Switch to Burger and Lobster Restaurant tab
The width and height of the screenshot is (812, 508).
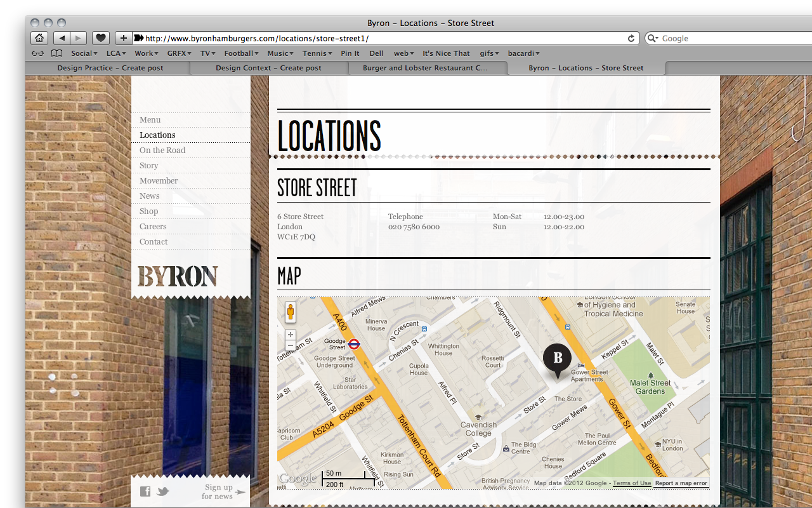(x=428, y=68)
